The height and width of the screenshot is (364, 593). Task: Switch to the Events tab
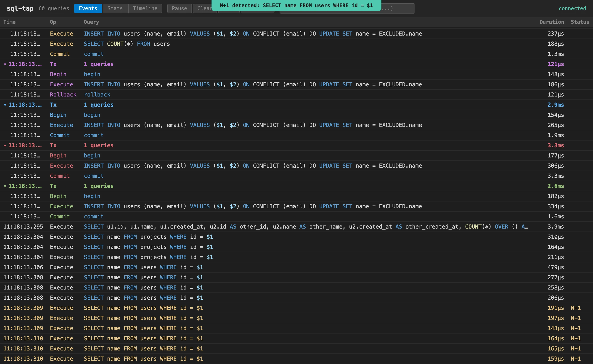(x=88, y=8)
